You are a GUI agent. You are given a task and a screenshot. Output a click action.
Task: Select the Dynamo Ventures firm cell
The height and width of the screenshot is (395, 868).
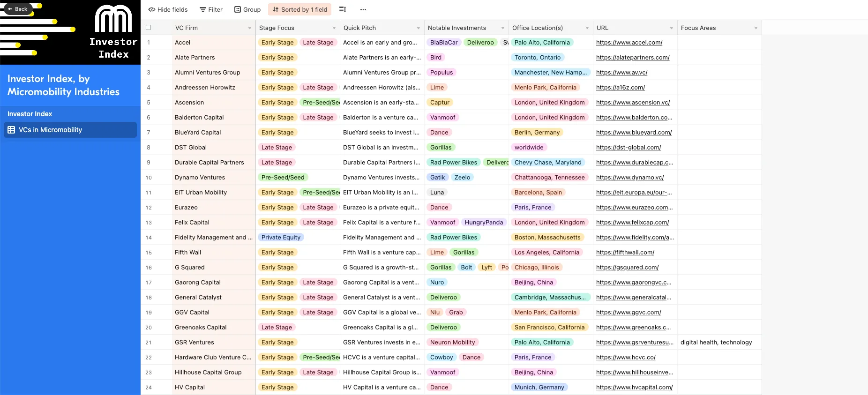214,177
